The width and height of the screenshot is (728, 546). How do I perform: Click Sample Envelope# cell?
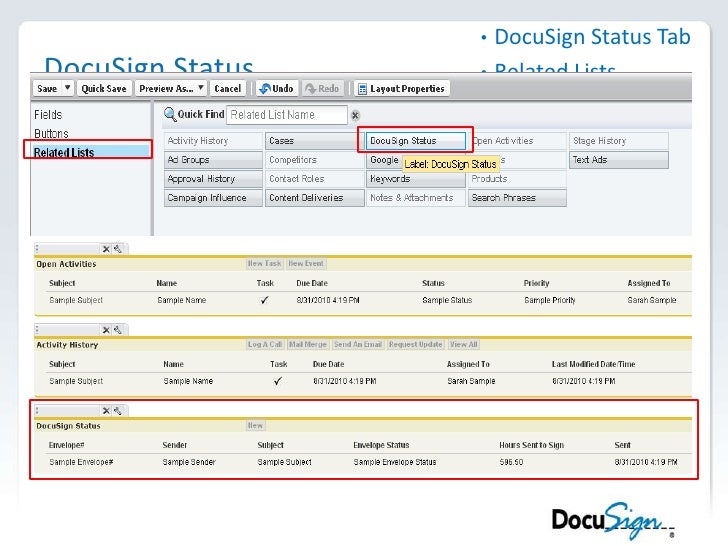coord(81,462)
